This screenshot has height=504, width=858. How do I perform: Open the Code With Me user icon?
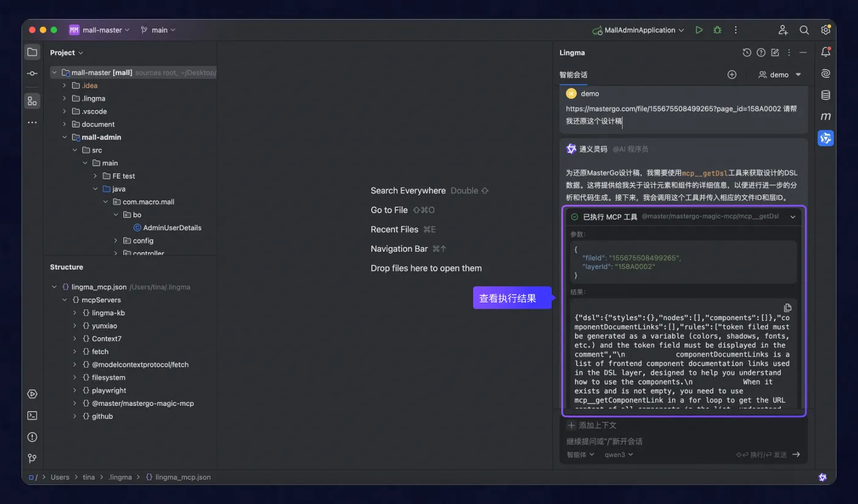point(783,30)
